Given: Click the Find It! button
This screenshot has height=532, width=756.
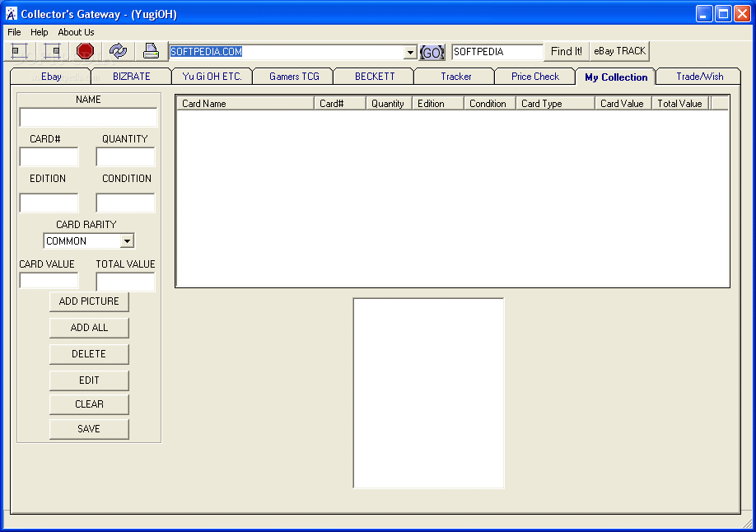Looking at the screenshot, I should [566, 51].
